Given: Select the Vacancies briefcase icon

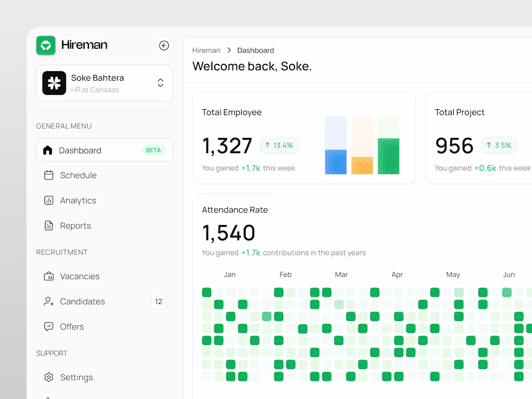Looking at the screenshot, I should click(x=48, y=276).
